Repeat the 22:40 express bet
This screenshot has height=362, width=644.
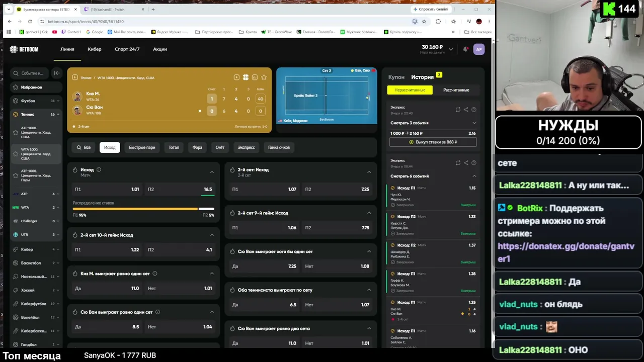[x=458, y=110]
